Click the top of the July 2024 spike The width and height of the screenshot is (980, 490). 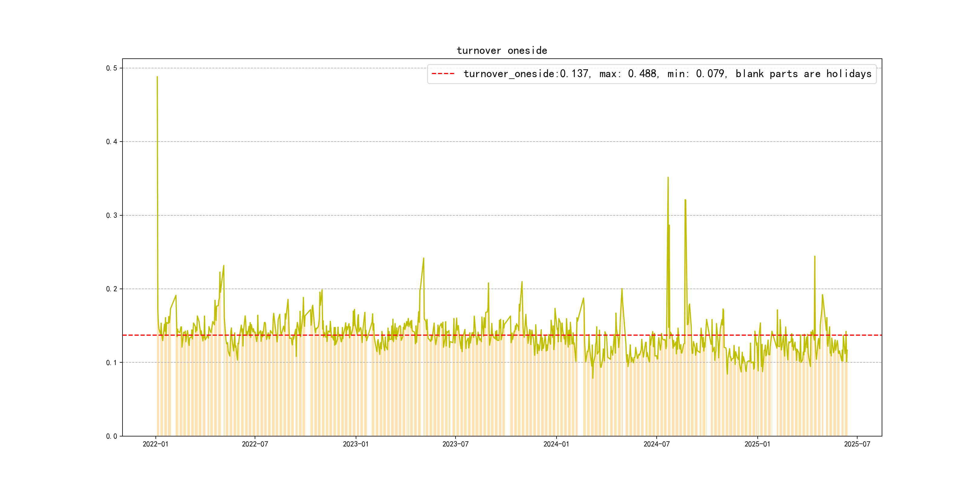coord(668,177)
